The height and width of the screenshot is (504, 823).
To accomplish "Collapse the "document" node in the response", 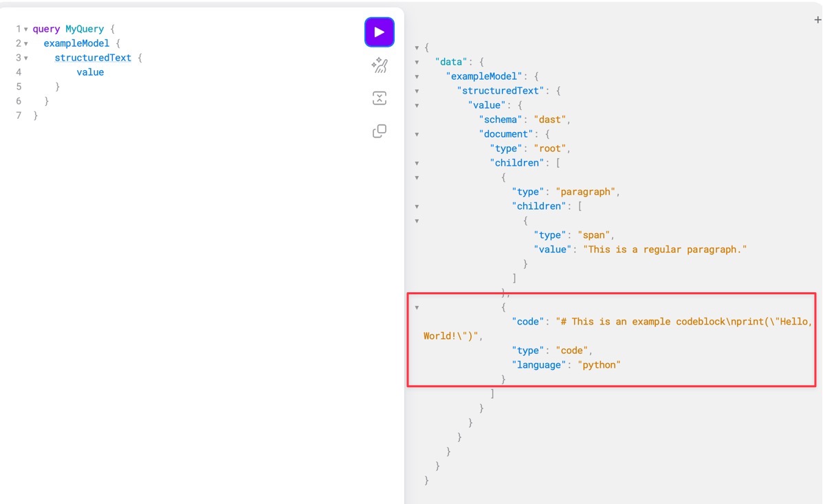I will 417,134.
